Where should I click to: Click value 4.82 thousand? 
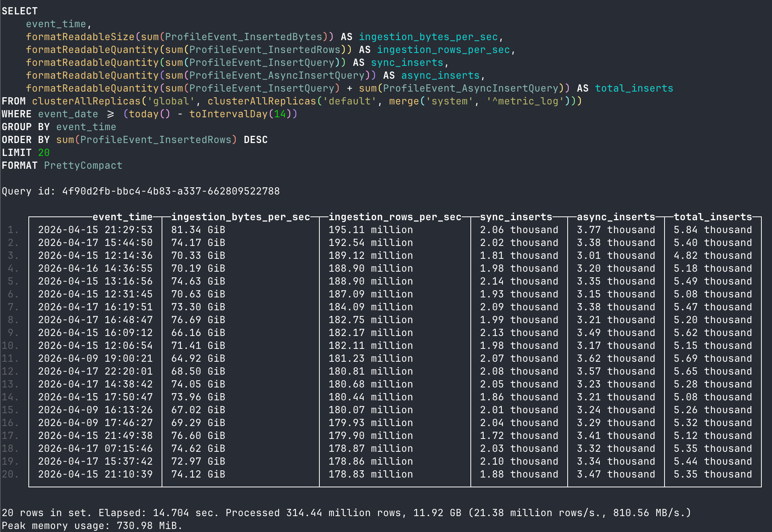tap(713, 255)
